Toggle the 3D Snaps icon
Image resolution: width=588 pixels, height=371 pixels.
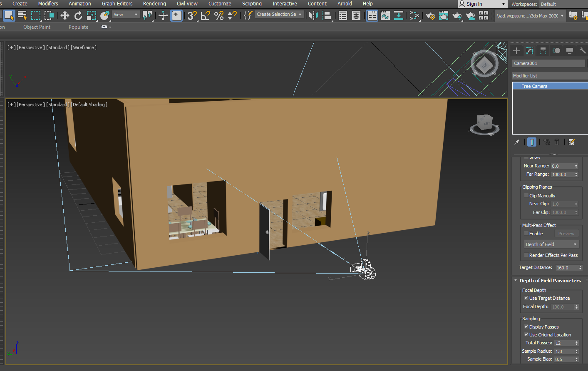coord(192,16)
